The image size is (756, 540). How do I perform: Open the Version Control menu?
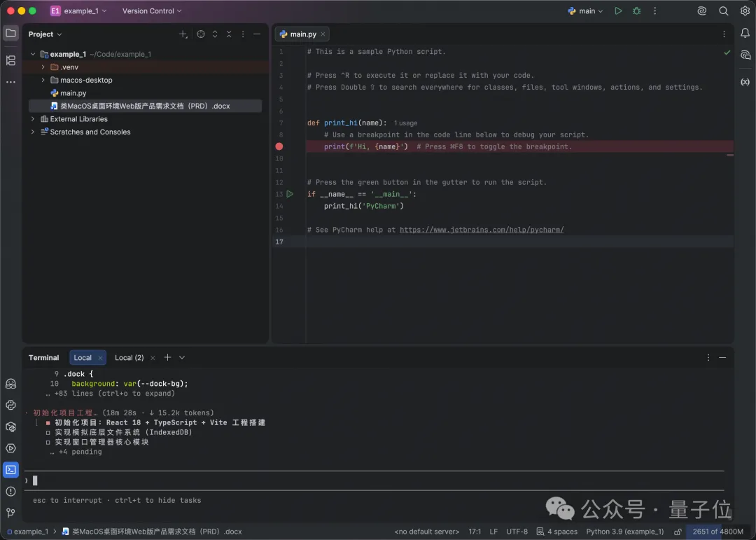click(x=152, y=11)
